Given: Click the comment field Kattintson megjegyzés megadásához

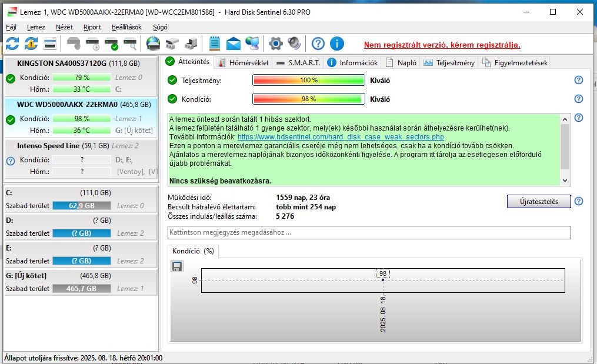Looking at the screenshot, I should coord(369,232).
